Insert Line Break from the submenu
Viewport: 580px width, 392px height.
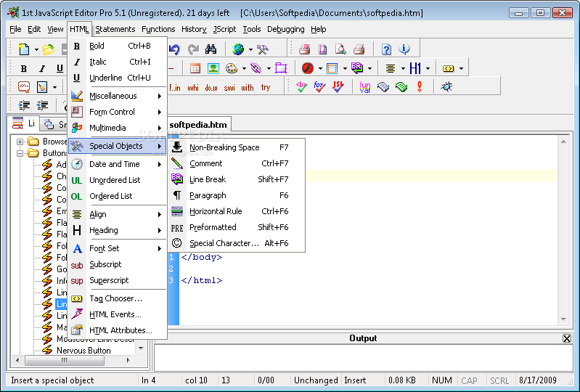tap(237, 179)
